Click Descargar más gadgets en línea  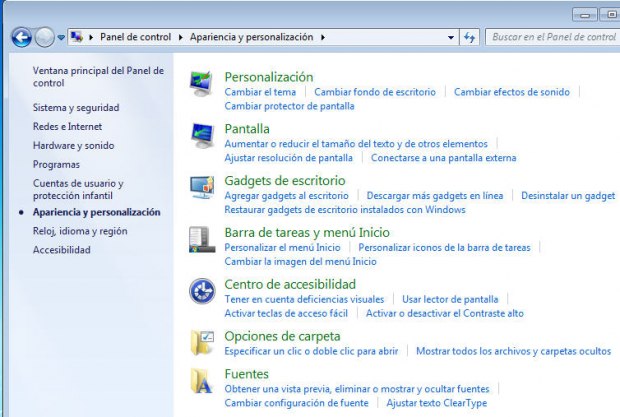(x=435, y=196)
